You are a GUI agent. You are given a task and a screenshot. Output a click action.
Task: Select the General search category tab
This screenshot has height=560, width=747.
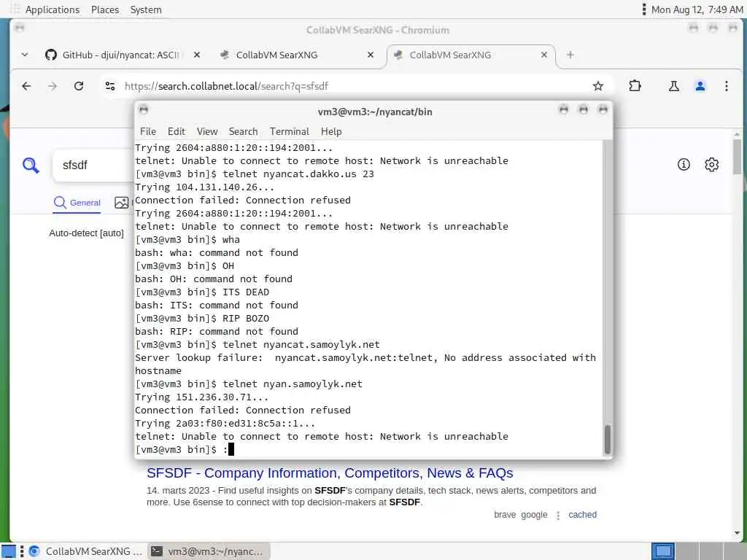click(77, 203)
